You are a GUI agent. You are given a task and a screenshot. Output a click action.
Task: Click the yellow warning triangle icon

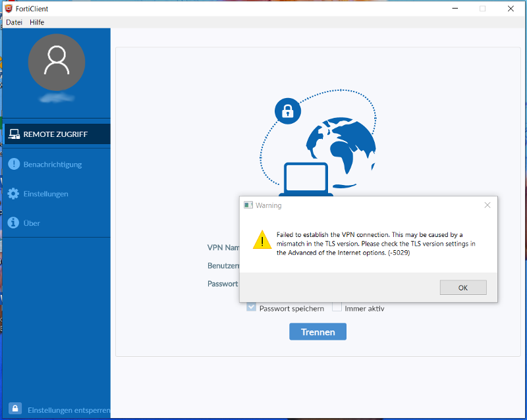tap(262, 240)
